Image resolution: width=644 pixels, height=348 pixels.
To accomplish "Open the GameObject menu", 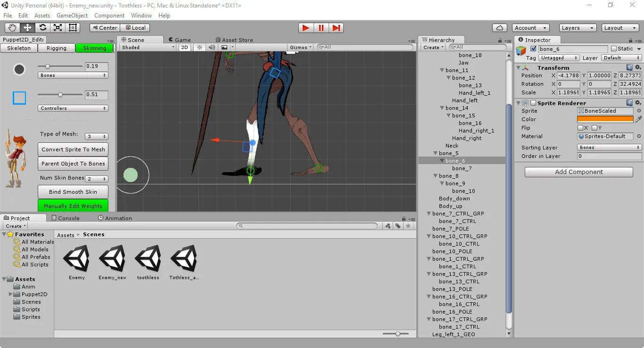I will coord(72,16).
